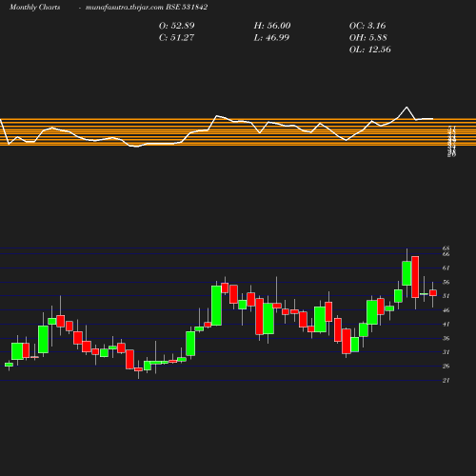Click the price axis label 41

pyautogui.click(x=446, y=324)
